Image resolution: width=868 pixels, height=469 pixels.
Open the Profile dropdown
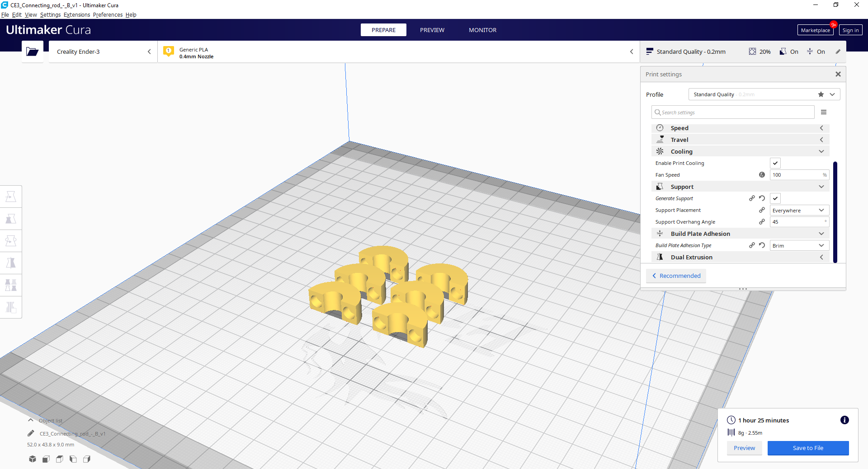[764, 94]
